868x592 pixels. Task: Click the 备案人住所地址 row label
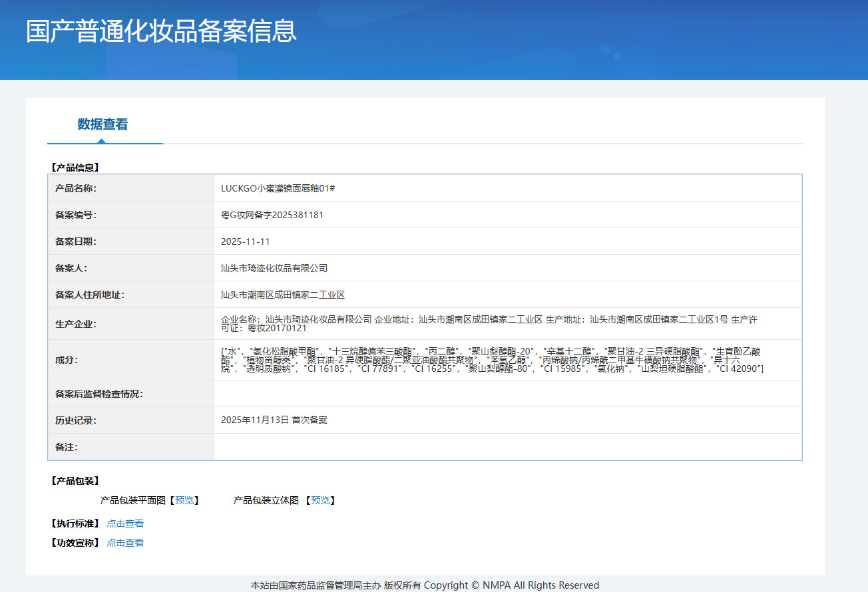click(x=90, y=295)
